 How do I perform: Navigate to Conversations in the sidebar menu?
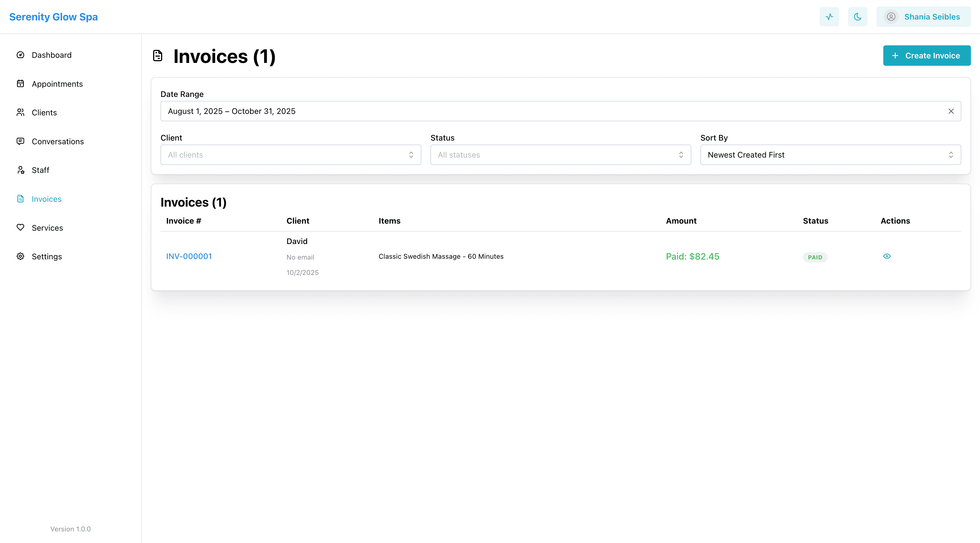coord(58,141)
